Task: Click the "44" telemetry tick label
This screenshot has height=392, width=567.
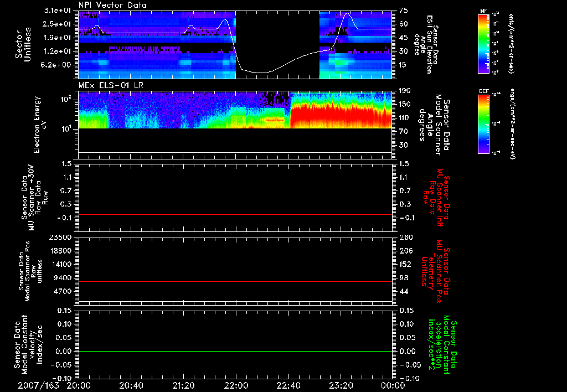Action: pos(404,291)
